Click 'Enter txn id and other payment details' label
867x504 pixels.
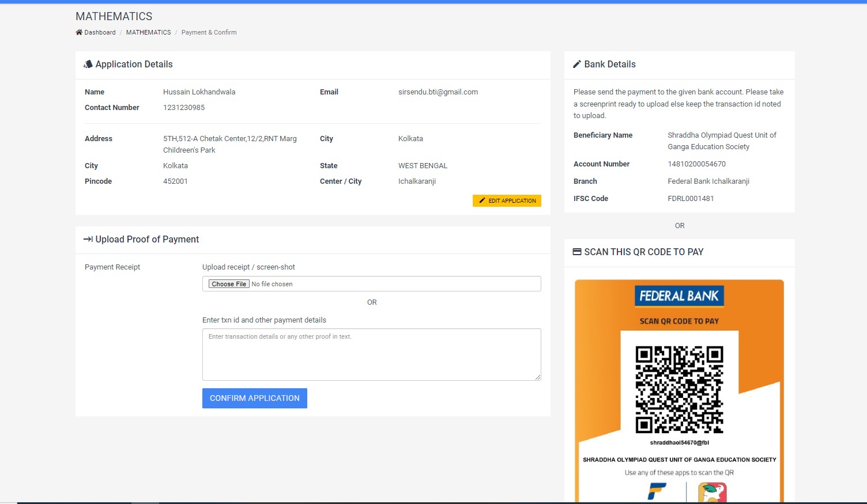click(264, 320)
